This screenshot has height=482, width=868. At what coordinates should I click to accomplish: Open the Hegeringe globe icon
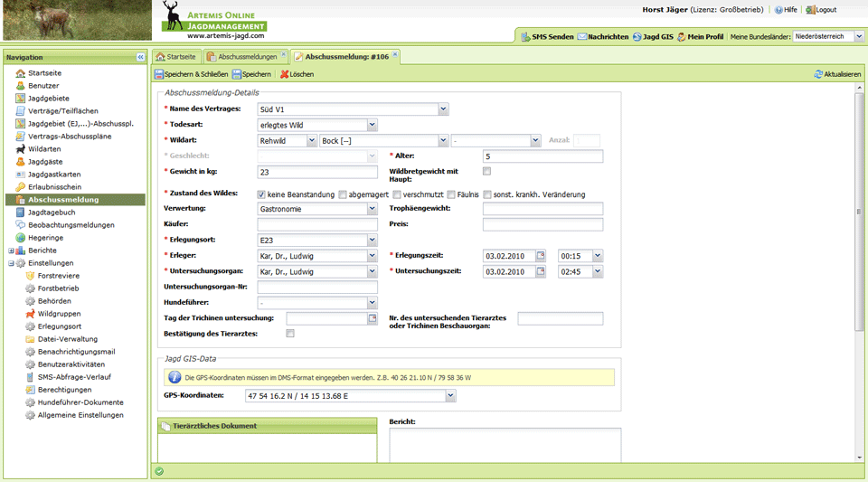[x=21, y=238]
